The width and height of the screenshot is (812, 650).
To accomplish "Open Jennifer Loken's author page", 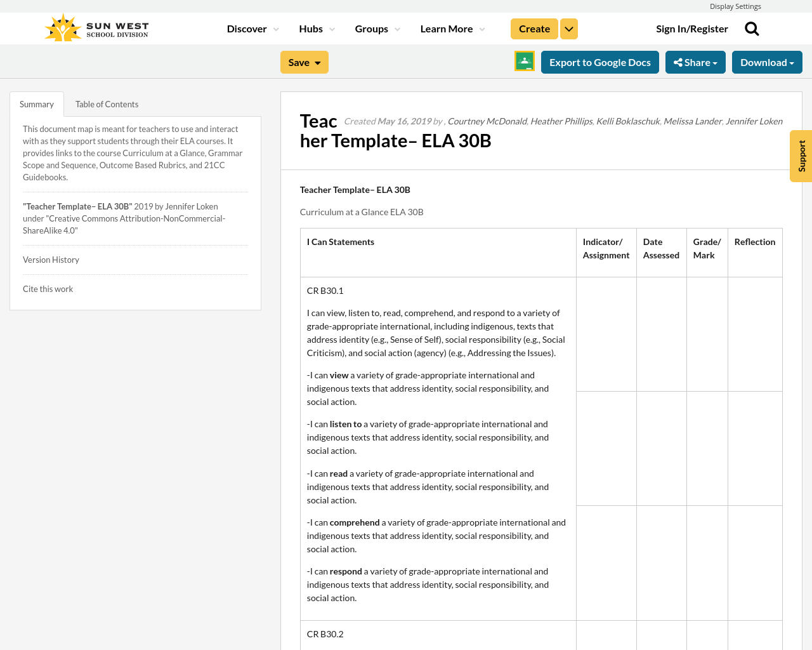I will tap(754, 120).
